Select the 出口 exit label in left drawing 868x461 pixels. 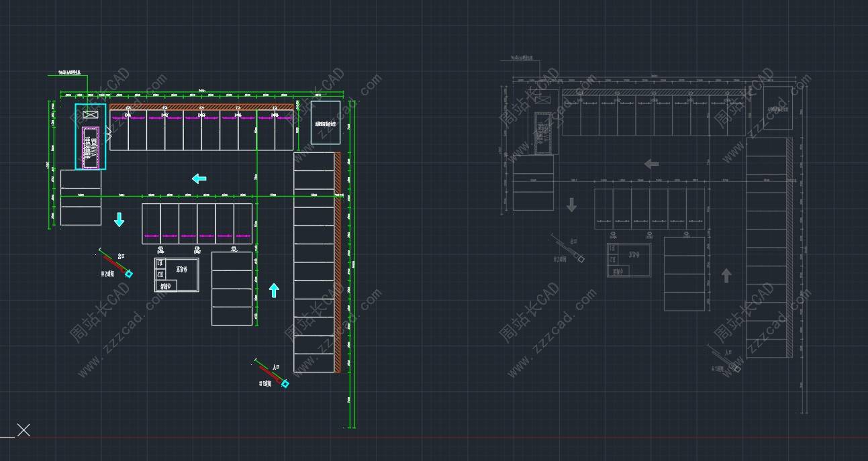point(122,256)
